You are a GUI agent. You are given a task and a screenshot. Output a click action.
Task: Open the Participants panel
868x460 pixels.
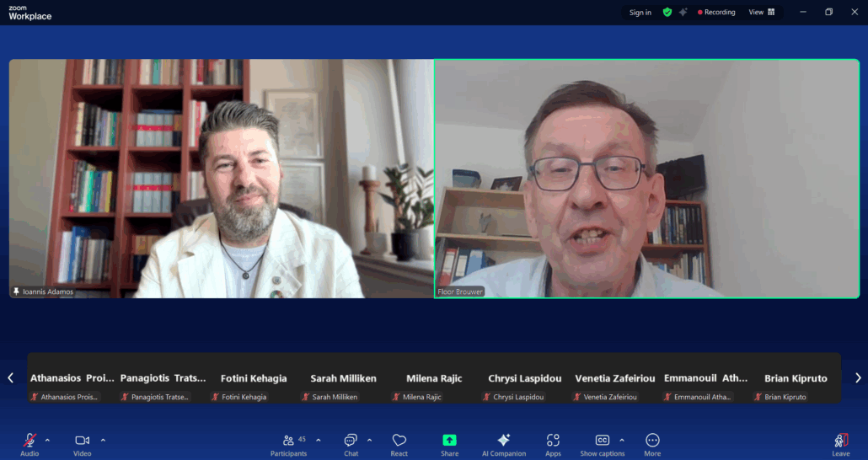(x=288, y=443)
